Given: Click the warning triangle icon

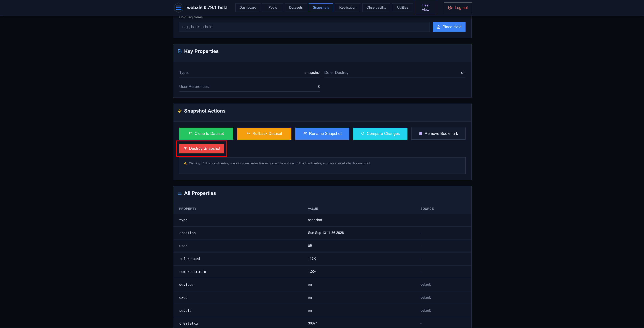Looking at the screenshot, I should (x=185, y=164).
